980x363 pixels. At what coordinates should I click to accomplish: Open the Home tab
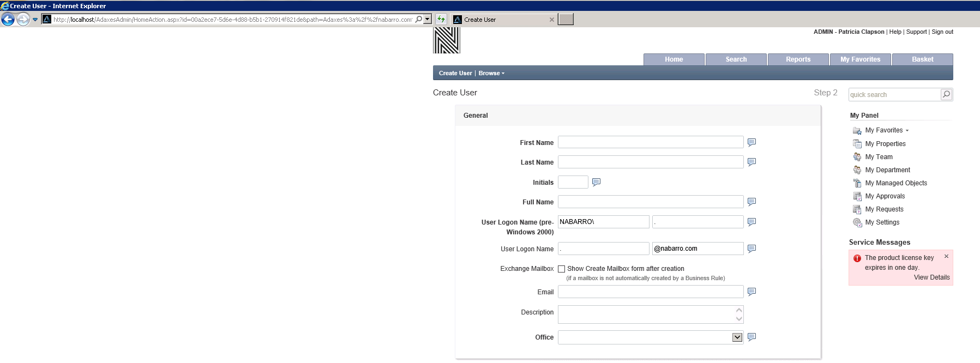(x=674, y=59)
